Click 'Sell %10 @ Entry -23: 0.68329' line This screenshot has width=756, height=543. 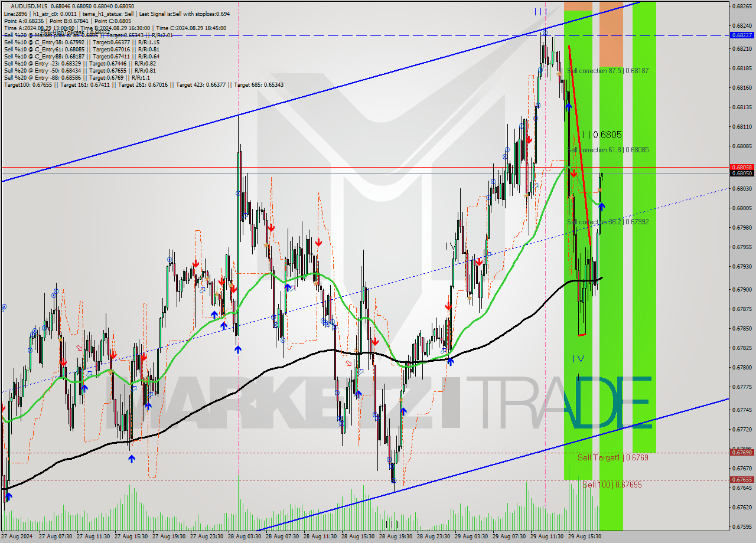tap(80, 63)
